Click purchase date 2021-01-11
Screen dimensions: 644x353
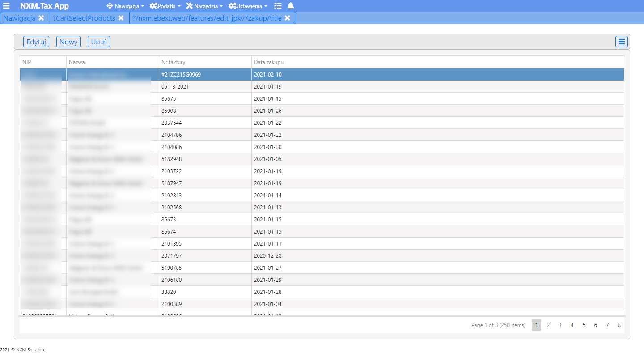pyautogui.click(x=438, y=244)
